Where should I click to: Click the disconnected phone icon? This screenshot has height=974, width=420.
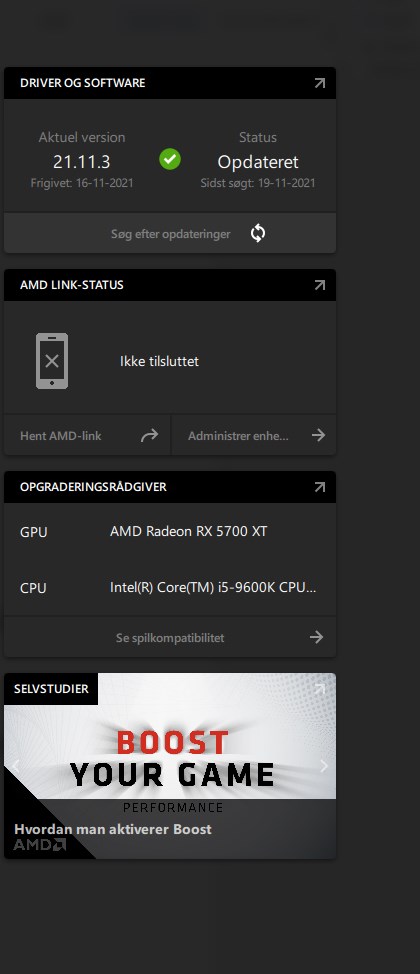tap(52, 361)
